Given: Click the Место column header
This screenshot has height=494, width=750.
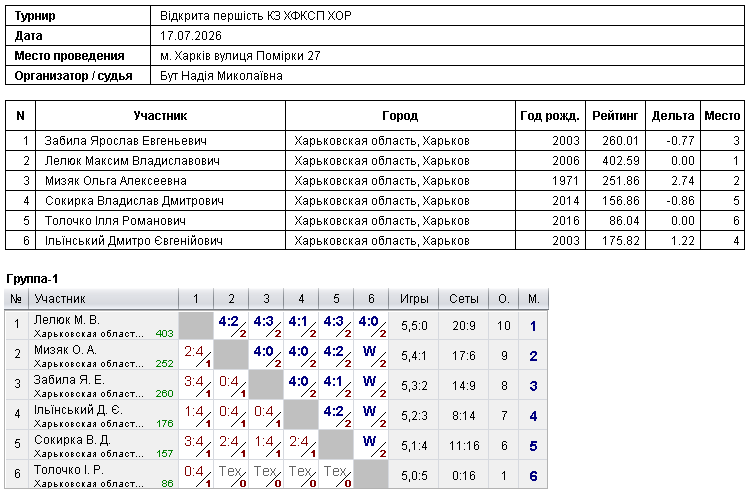Looking at the screenshot, I should (722, 116).
